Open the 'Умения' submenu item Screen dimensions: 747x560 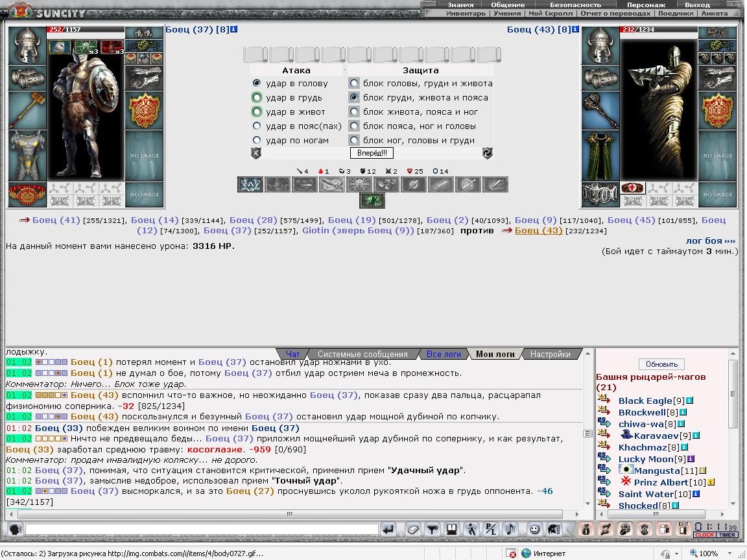(507, 14)
